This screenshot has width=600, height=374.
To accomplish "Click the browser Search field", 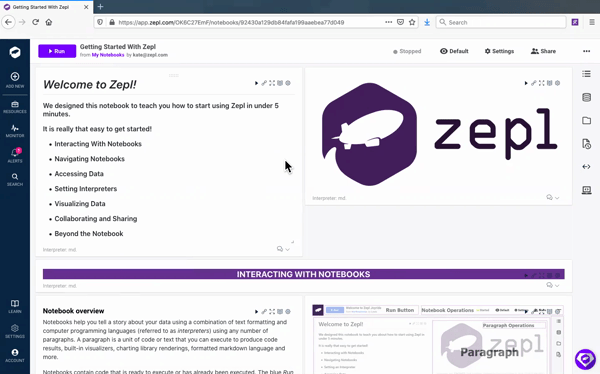I will tap(501, 22).
